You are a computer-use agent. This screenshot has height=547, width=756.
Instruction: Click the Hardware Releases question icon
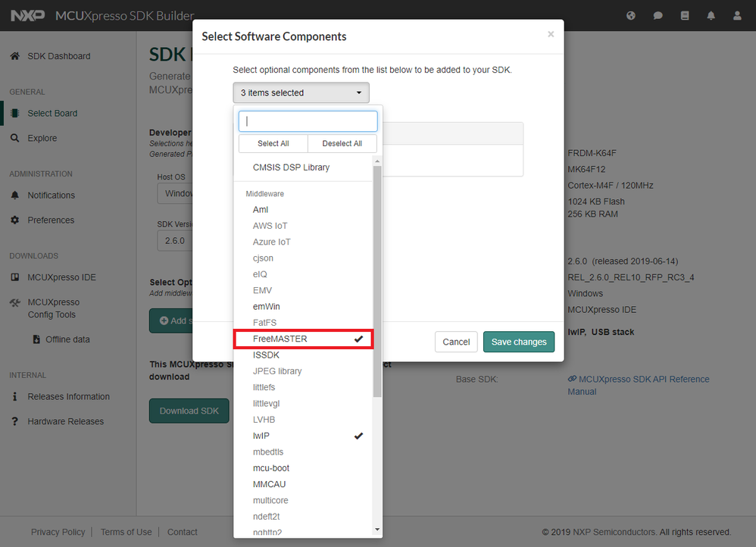pyautogui.click(x=15, y=421)
